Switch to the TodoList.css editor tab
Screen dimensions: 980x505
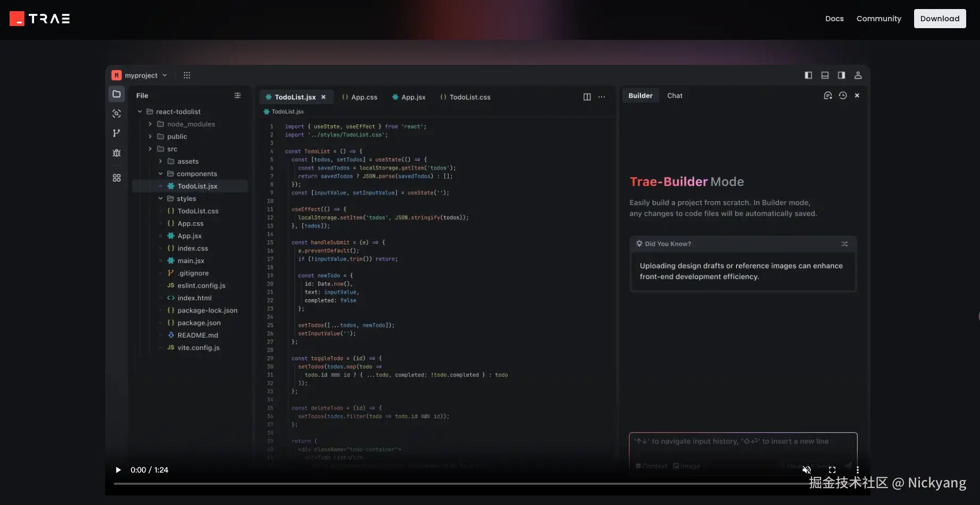tap(466, 97)
